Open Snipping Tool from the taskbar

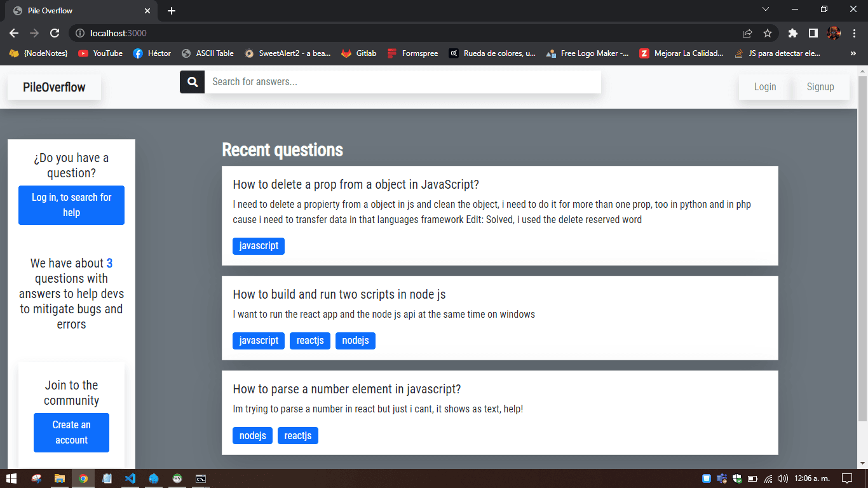coord(37,478)
